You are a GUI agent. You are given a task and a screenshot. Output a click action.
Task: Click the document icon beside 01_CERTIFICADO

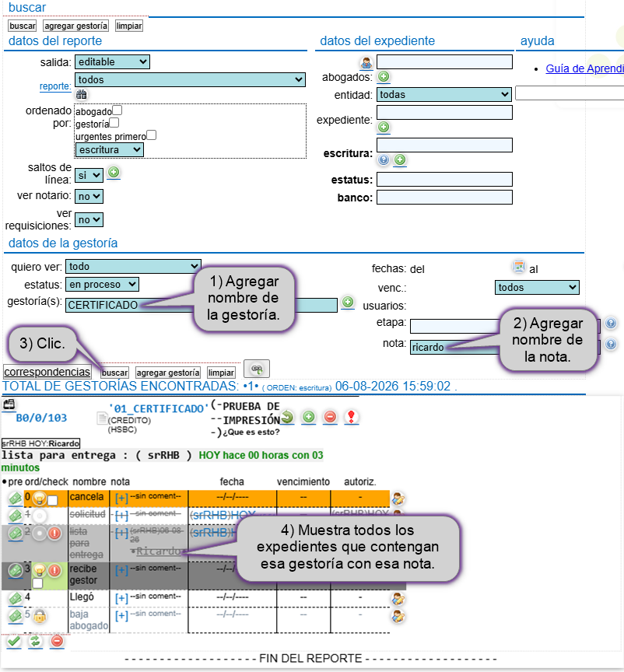coord(102,418)
